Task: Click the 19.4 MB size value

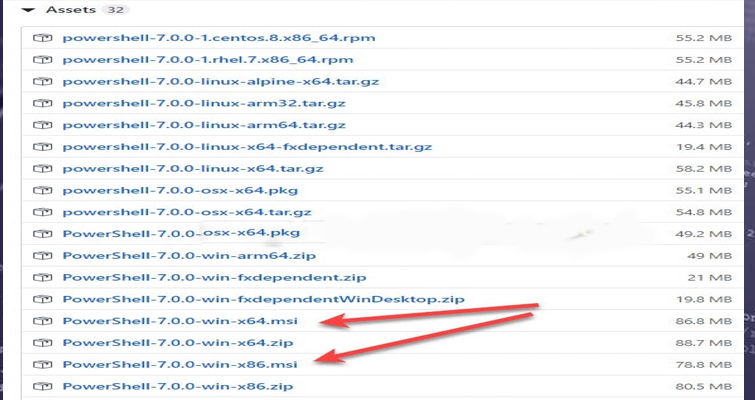Action: [x=703, y=147]
